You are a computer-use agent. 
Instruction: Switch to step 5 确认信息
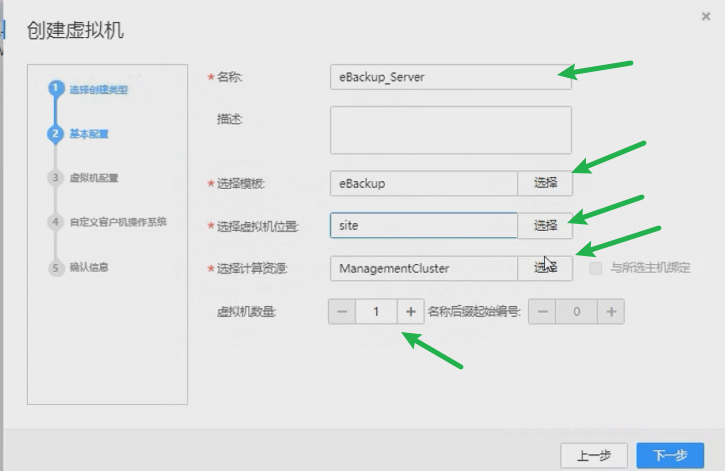[88, 267]
